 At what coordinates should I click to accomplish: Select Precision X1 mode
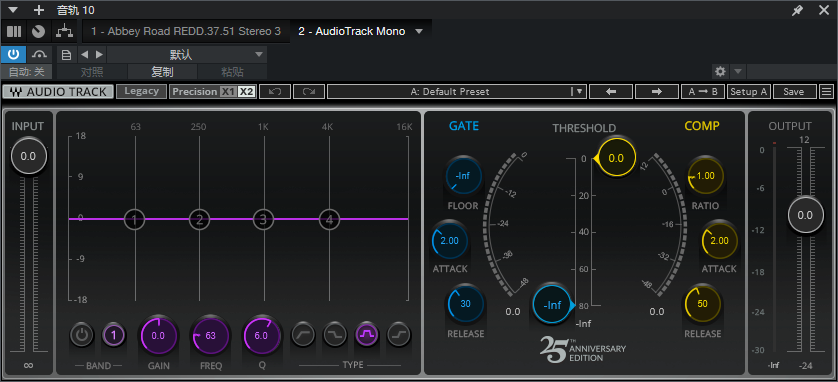(228, 92)
